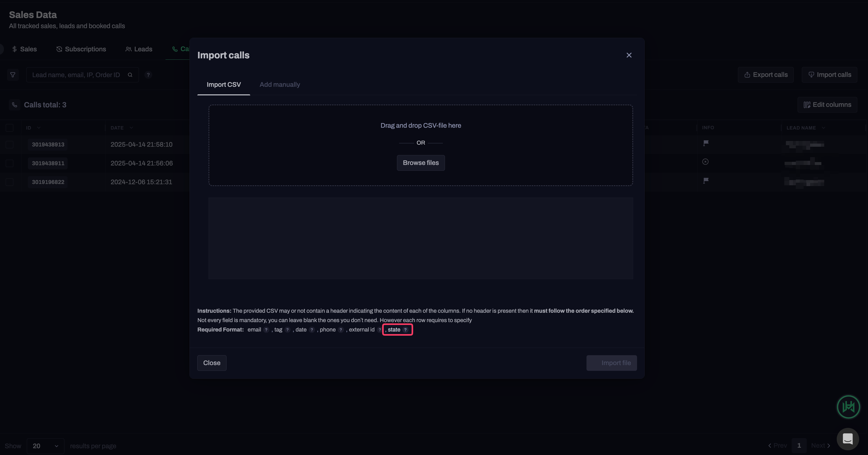The width and height of the screenshot is (868, 455).
Task: Show help tooltip next to state field
Action: point(405,330)
